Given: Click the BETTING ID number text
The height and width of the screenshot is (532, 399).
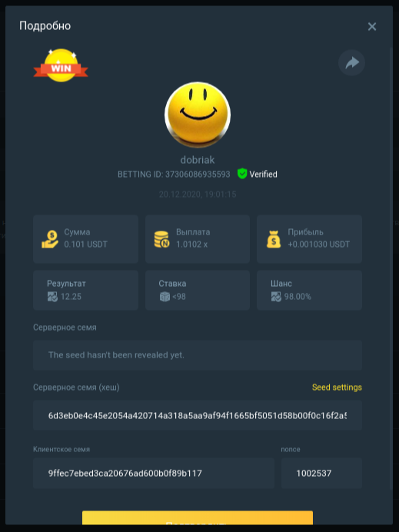Looking at the screenshot, I should pyautogui.click(x=198, y=175).
